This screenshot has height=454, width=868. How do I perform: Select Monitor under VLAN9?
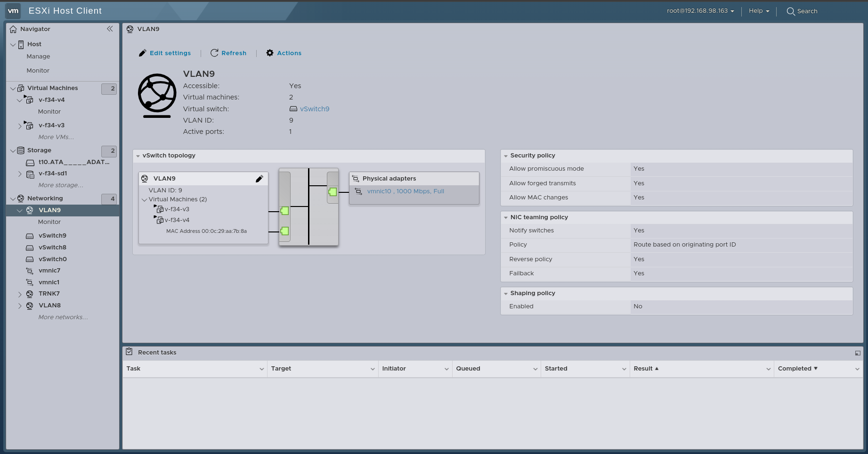coord(49,222)
